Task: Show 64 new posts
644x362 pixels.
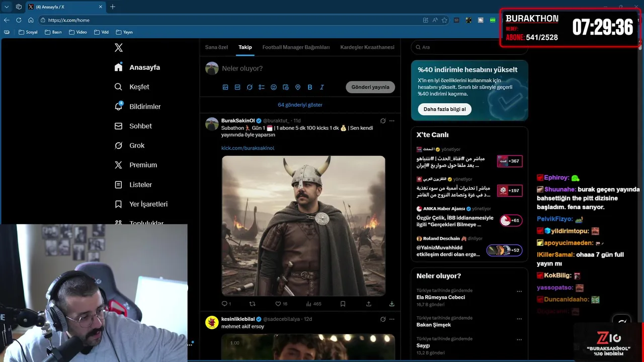Action: tap(300, 105)
